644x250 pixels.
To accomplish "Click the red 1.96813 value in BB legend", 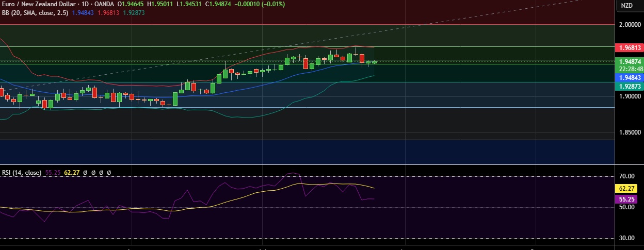I will tap(108, 12).
